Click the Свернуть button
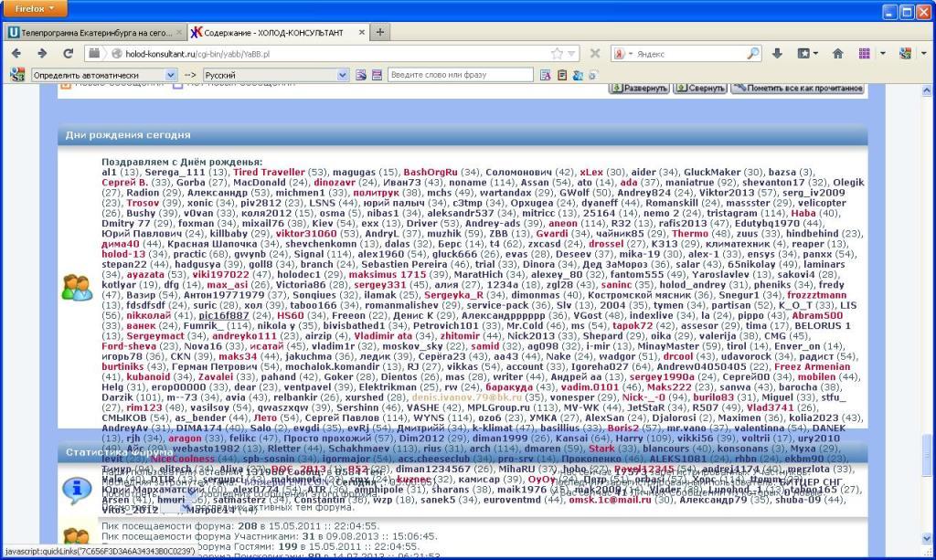This screenshot has width=936, height=560. [700, 89]
